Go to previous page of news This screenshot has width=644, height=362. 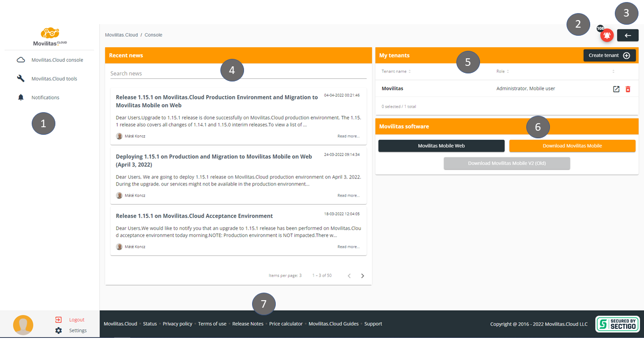(x=350, y=276)
